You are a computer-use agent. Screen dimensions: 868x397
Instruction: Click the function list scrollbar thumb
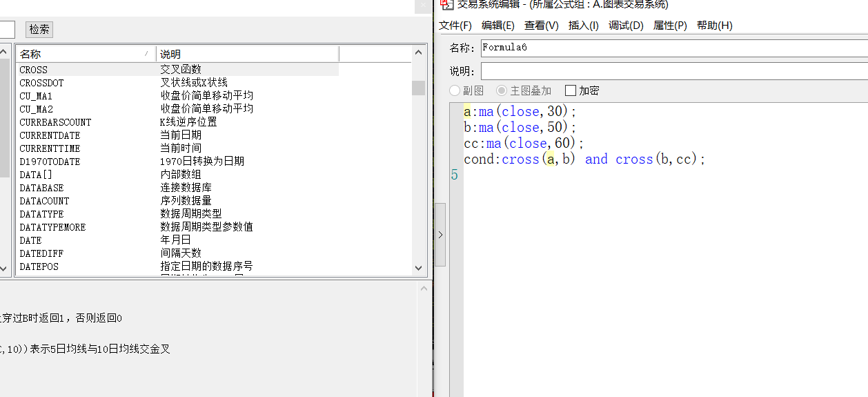click(418, 88)
